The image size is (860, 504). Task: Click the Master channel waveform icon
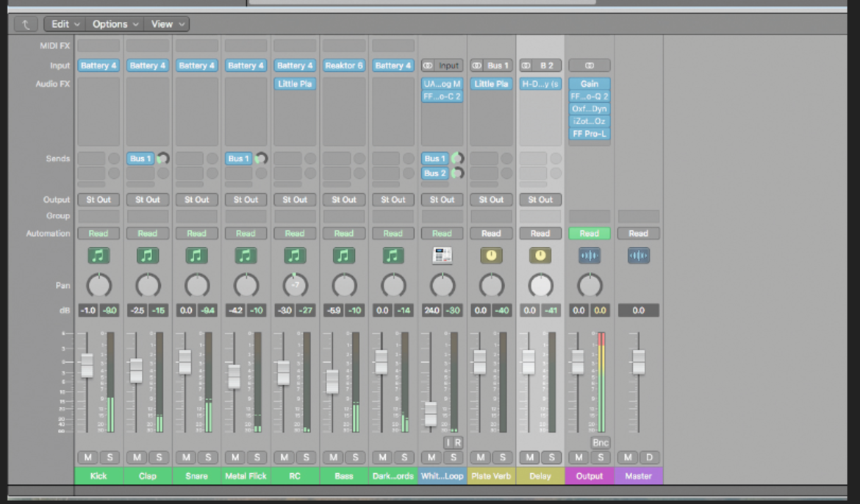[x=639, y=256]
